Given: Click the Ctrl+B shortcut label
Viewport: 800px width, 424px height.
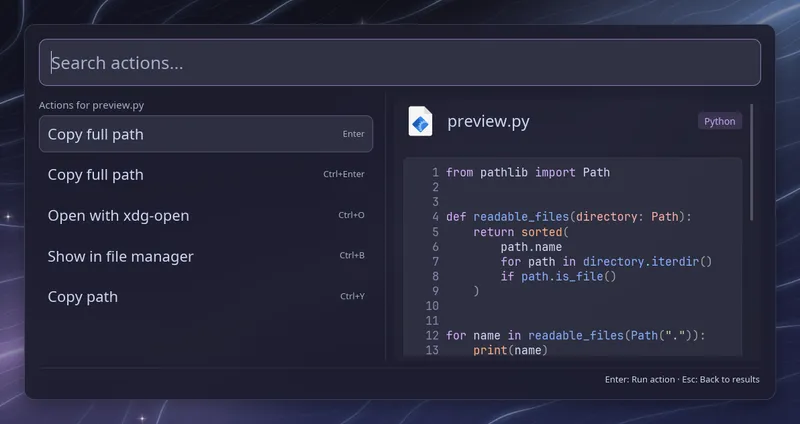Looking at the screenshot, I should (352, 255).
